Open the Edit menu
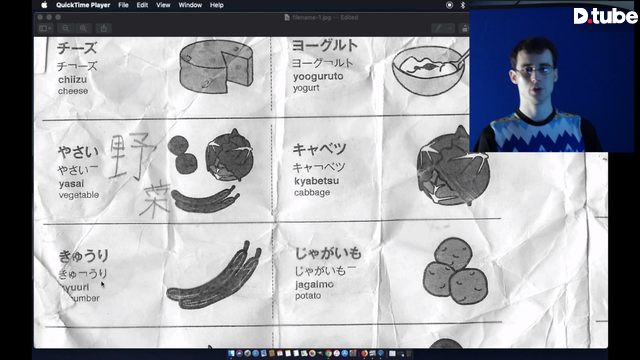640x360 pixels. click(142, 5)
